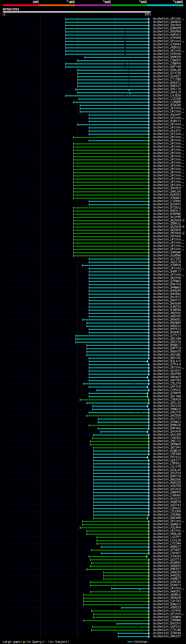Select hit label UniRef100_A7R2A9
Image resolution: width=186 pixels, height=644 pixels.
167,54
